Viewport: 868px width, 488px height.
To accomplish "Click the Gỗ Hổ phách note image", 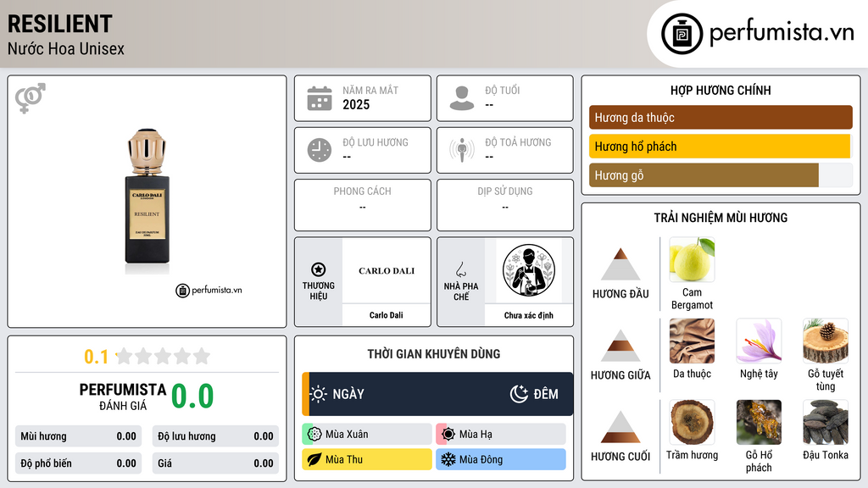I will coord(759,422).
